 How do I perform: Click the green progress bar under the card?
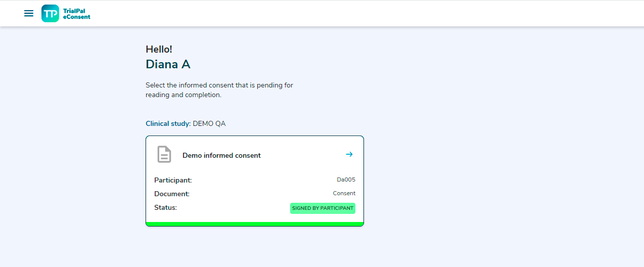click(254, 224)
